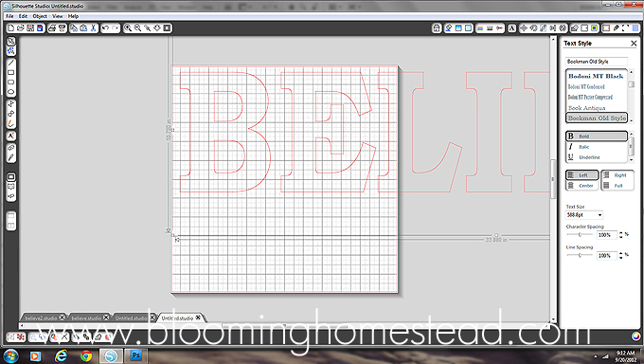Open Google Chrome from taskbar
This screenshot has height=364, width=644.
86,355
